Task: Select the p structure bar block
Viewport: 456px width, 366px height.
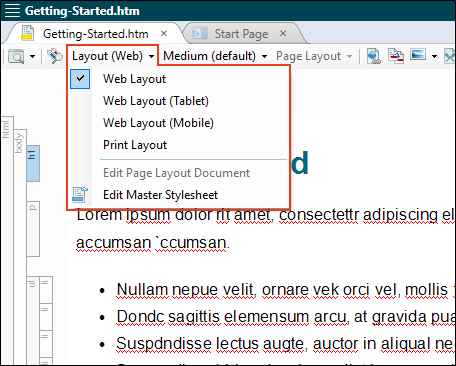Action: pos(33,229)
